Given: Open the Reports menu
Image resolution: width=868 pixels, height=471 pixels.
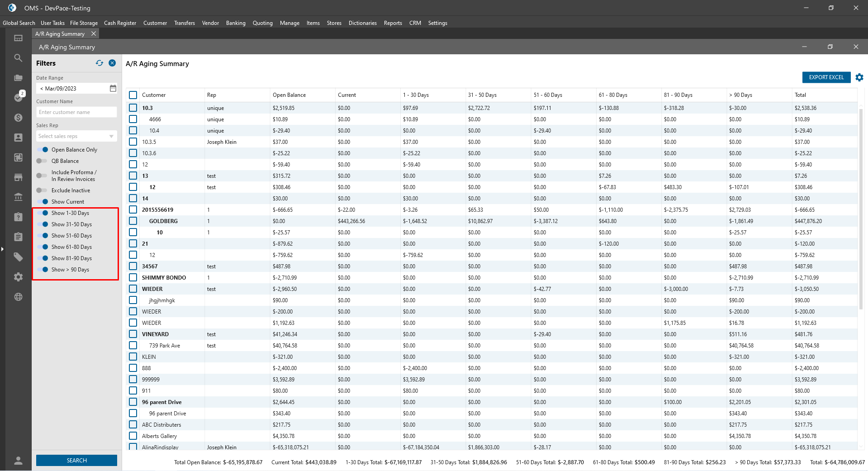Looking at the screenshot, I should 393,23.
